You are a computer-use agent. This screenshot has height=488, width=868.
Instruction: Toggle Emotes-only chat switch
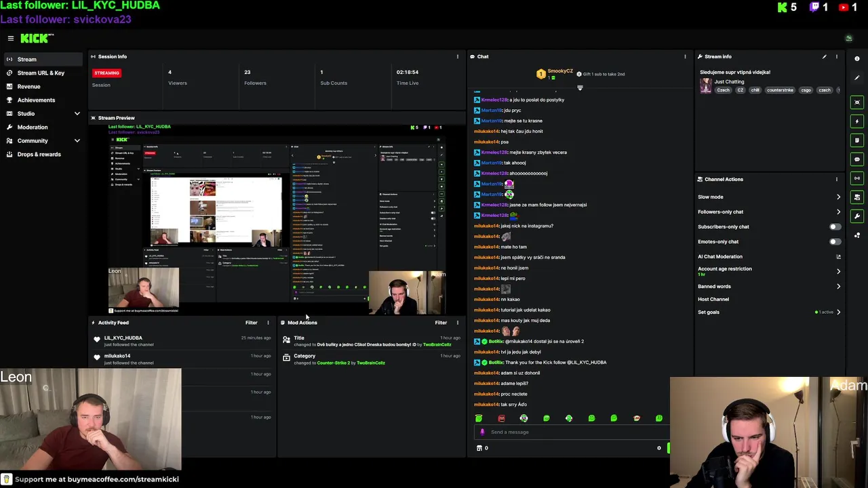point(835,242)
